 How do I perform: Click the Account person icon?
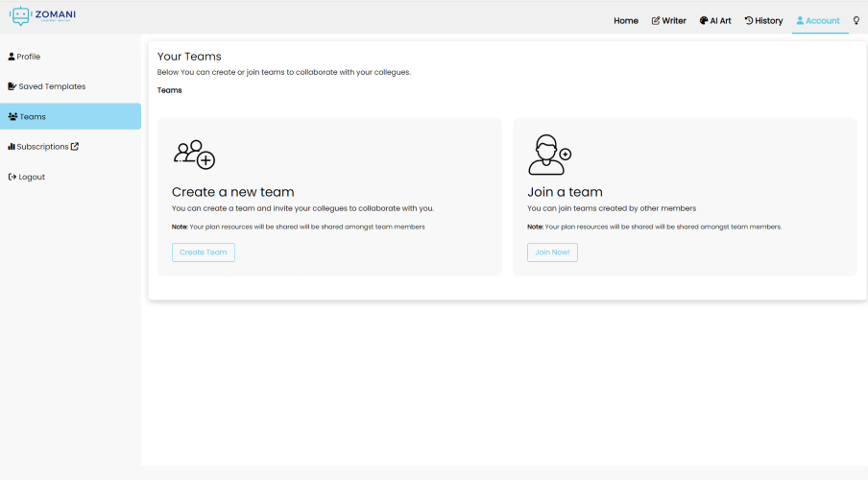coord(800,20)
